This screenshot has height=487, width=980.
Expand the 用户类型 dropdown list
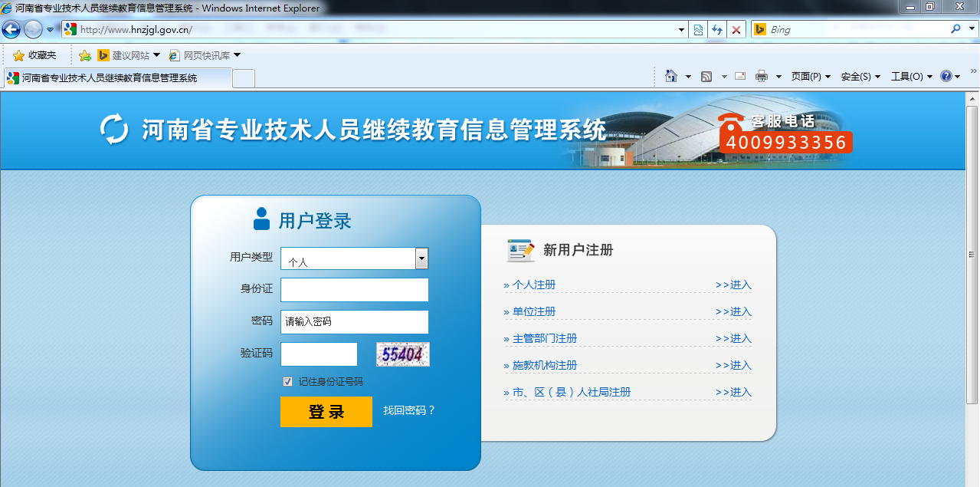coord(421,258)
